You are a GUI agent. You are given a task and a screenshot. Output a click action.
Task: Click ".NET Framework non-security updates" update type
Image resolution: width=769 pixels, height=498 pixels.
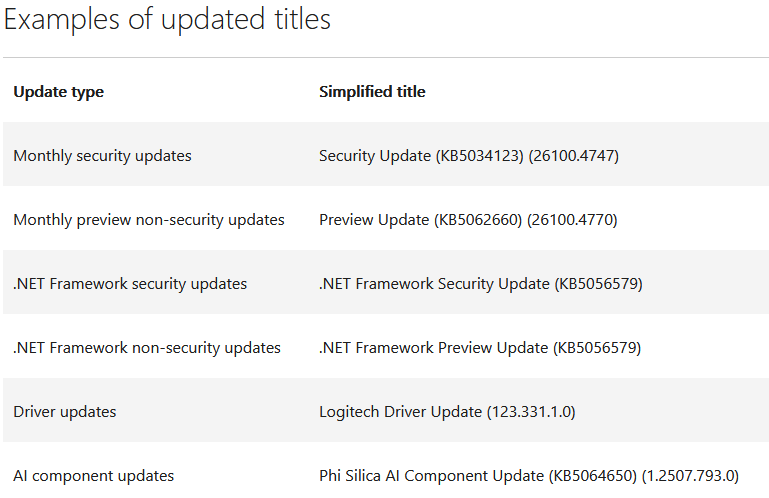(x=147, y=348)
